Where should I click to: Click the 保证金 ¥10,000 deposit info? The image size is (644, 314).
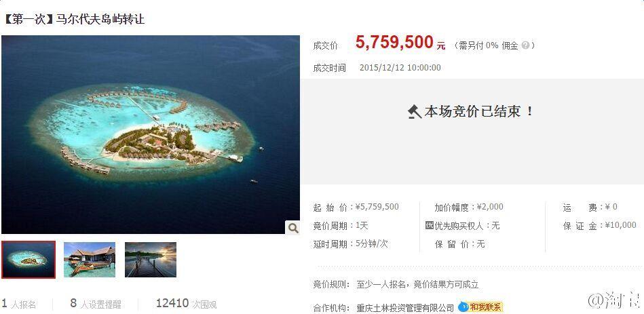[x=600, y=225]
